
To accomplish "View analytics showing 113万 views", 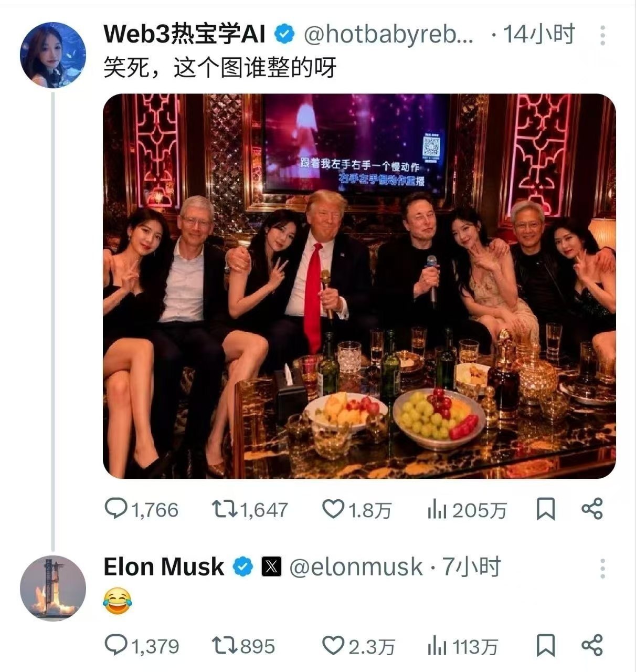I will [x=463, y=646].
